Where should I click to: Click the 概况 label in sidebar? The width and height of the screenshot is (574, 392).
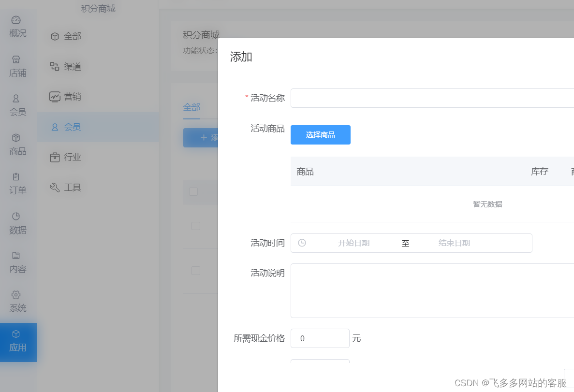click(18, 33)
